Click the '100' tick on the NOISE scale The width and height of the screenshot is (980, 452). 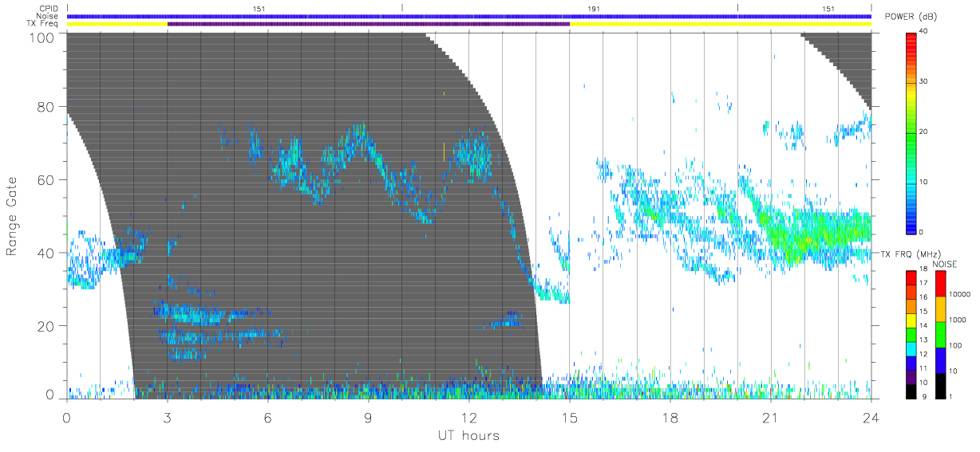coord(956,346)
